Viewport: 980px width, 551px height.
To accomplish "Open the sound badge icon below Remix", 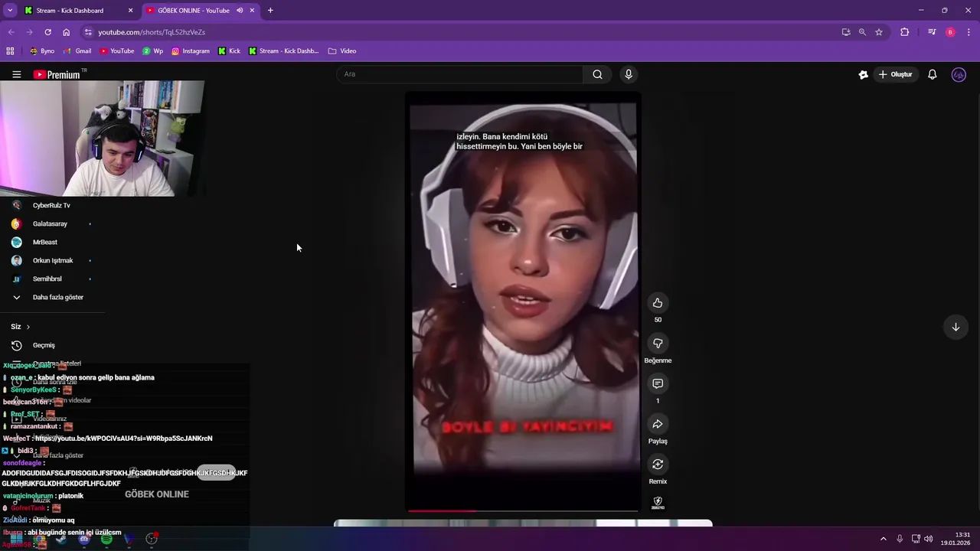I will [657, 503].
